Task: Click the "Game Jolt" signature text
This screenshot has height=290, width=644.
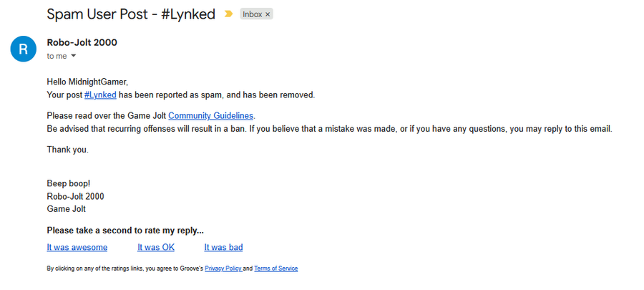Action: pos(66,209)
